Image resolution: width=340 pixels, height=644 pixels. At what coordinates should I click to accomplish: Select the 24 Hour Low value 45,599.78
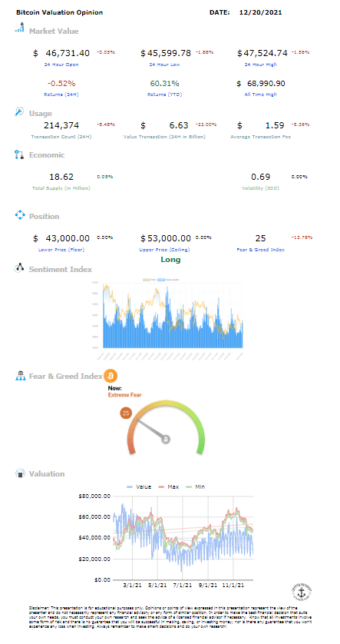[x=169, y=53]
